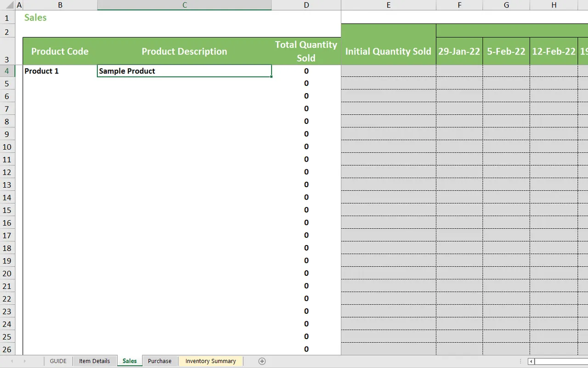
Task: Select row 26 header
Action: click(7, 349)
